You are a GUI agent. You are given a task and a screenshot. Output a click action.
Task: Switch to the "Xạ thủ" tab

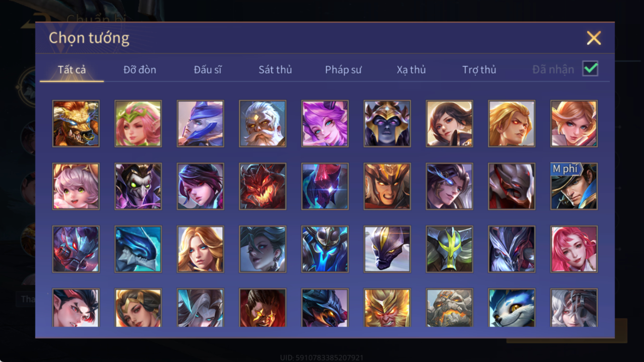[411, 70]
